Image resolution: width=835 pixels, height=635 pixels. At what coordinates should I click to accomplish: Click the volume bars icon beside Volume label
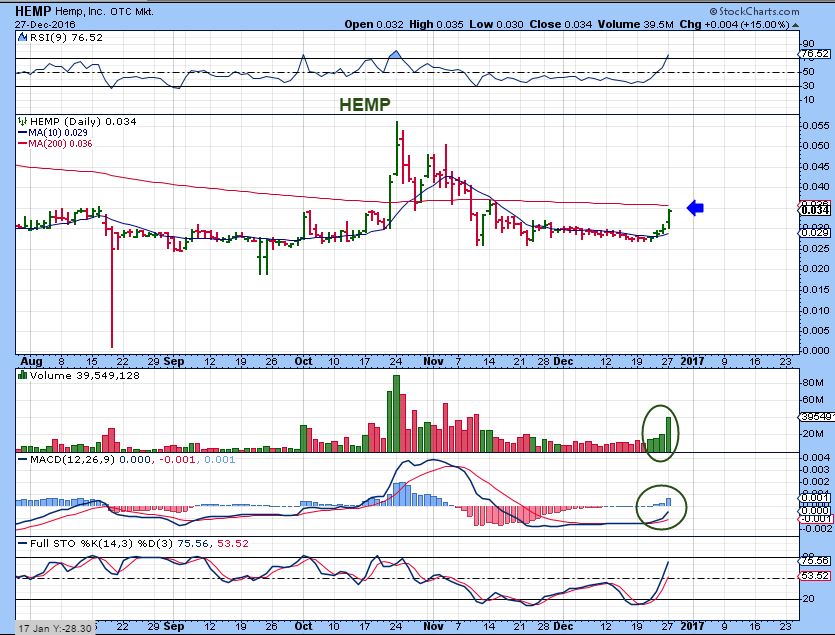(x=22, y=375)
